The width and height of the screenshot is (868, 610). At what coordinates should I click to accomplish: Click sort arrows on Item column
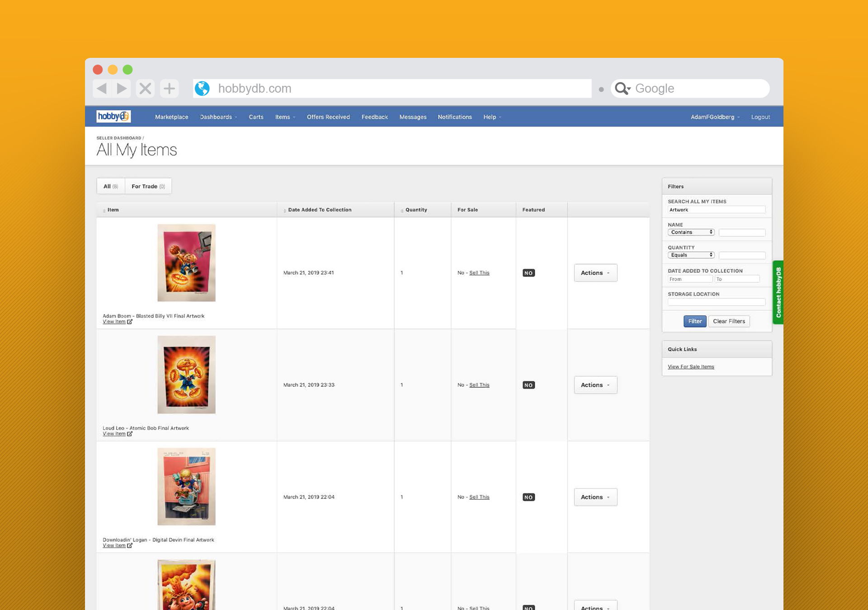tap(104, 210)
